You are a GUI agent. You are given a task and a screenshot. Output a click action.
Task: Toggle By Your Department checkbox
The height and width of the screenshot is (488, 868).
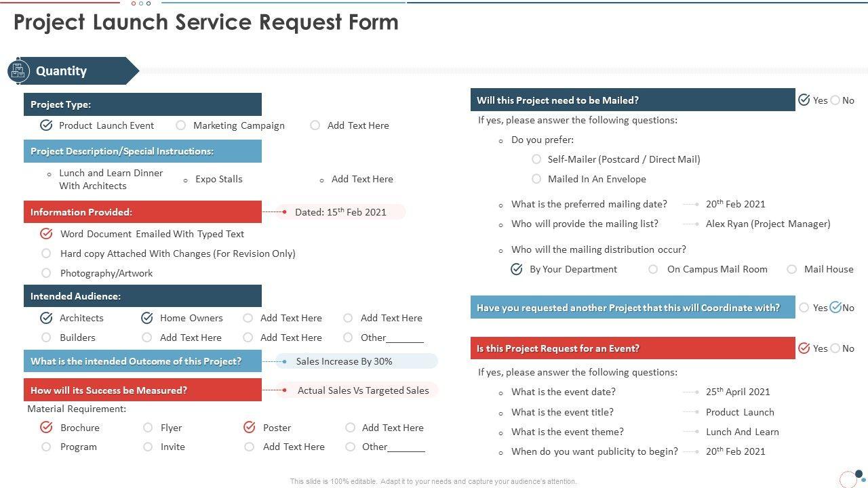517,269
